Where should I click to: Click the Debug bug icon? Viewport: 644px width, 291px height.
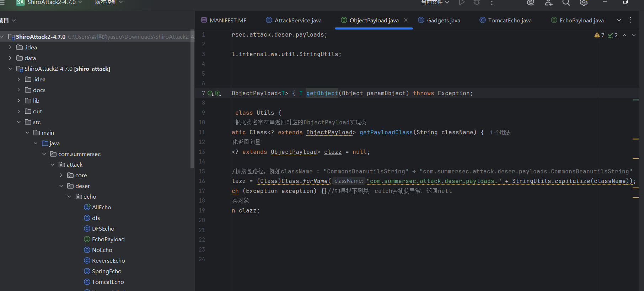(477, 2)
